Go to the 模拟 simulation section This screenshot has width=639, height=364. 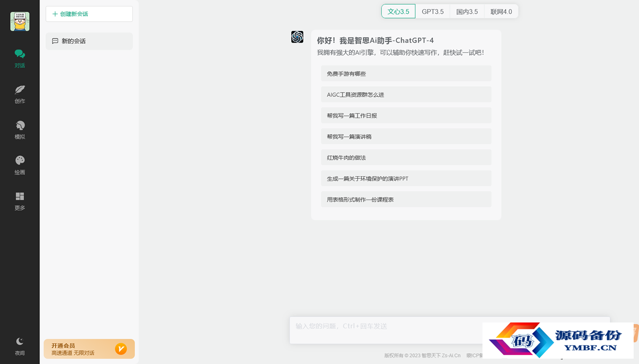[20, 130]
